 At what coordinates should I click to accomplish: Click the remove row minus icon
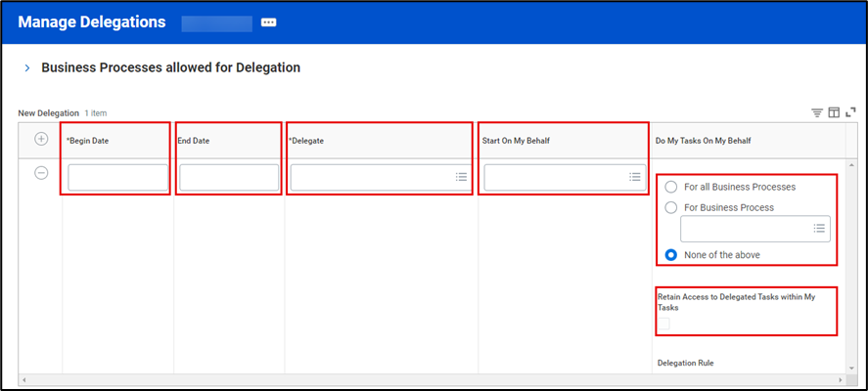point(41,173)
